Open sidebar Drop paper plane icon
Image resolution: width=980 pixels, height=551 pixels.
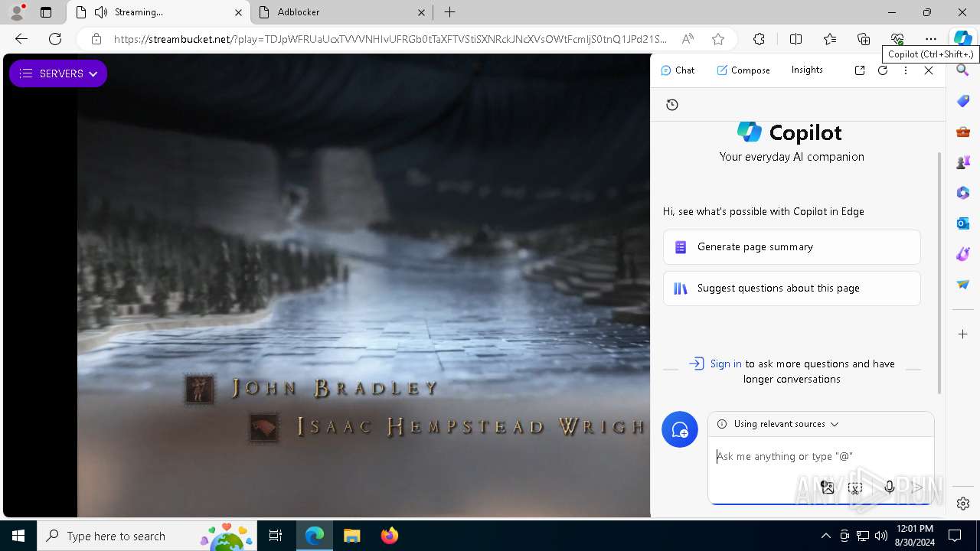coord(963,285)
